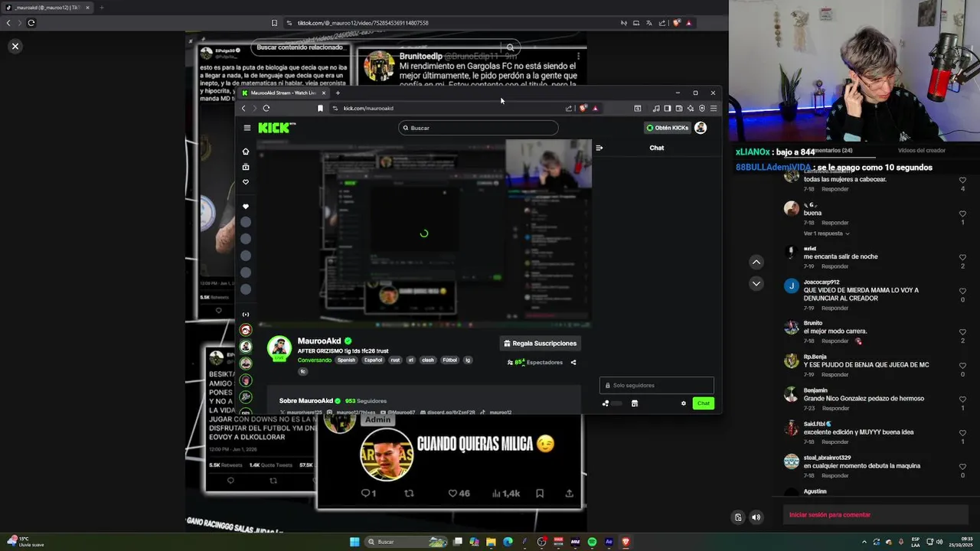Like the 'Grande Nico Gonzalez' comment
This screenshot has width=980, height=551.
click(962, 399)
